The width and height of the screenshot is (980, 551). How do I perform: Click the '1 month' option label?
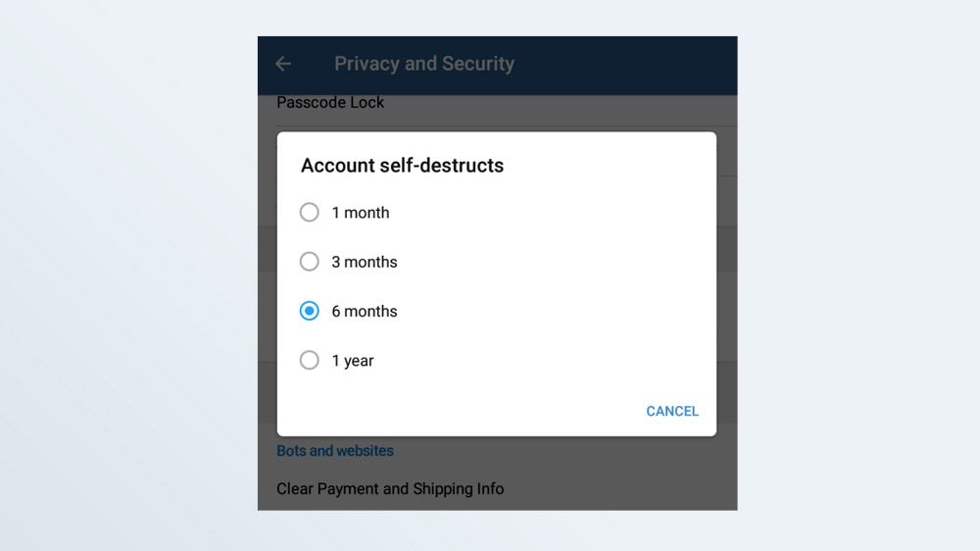pyautogui.click(x=361, y=213)
